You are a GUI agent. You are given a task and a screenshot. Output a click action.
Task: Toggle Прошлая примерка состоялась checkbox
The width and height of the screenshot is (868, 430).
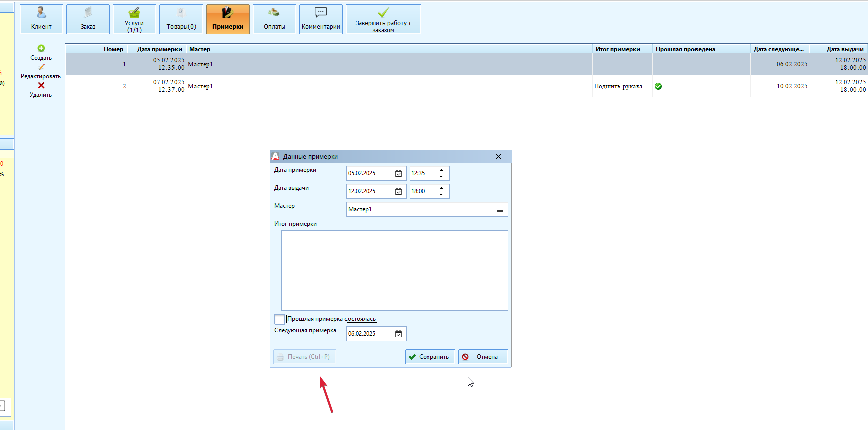pos(280,319)
